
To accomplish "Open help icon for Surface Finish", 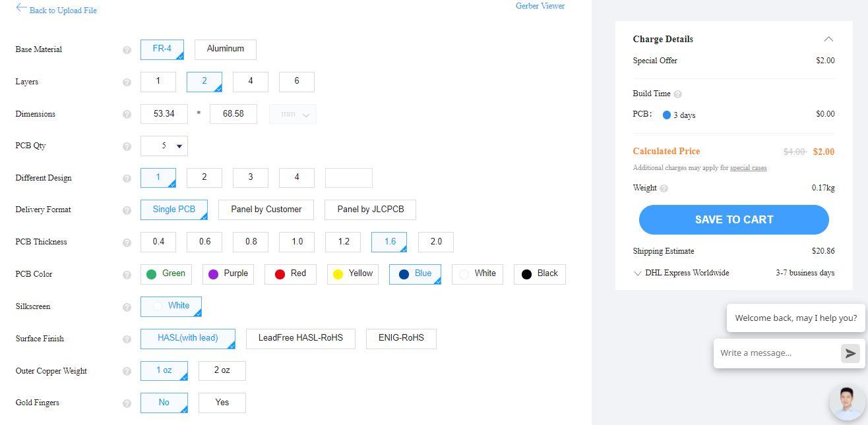I will pos(127,339).
